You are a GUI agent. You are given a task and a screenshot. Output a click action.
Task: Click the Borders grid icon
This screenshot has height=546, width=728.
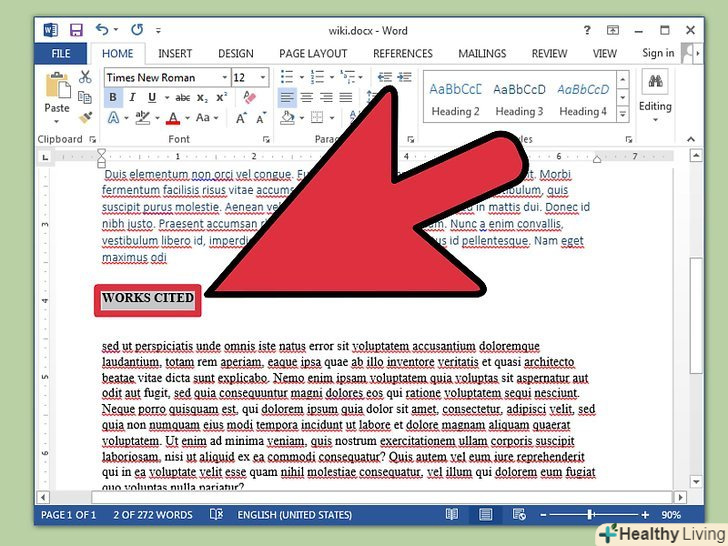coord(317,117)
